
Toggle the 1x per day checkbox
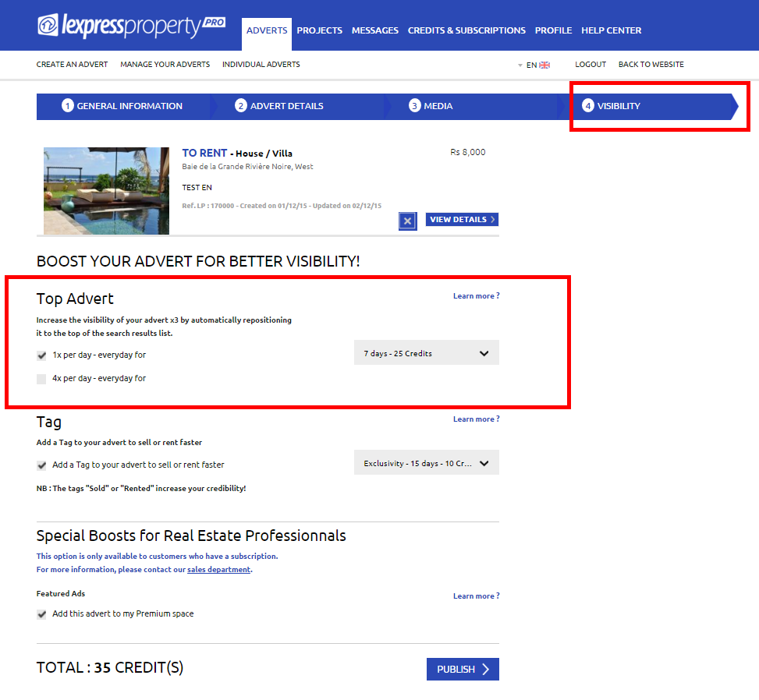41,355
